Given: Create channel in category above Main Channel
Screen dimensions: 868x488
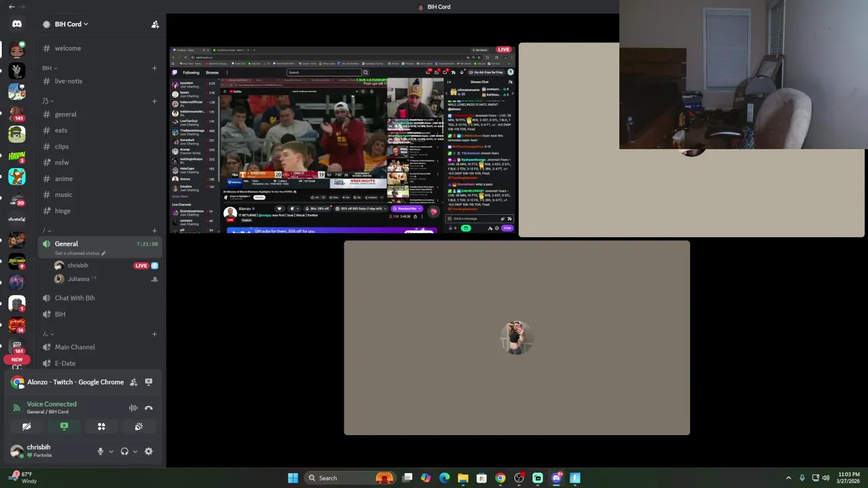Looking at the screenshot, I should pyautogui.click(x=154, y=334).
